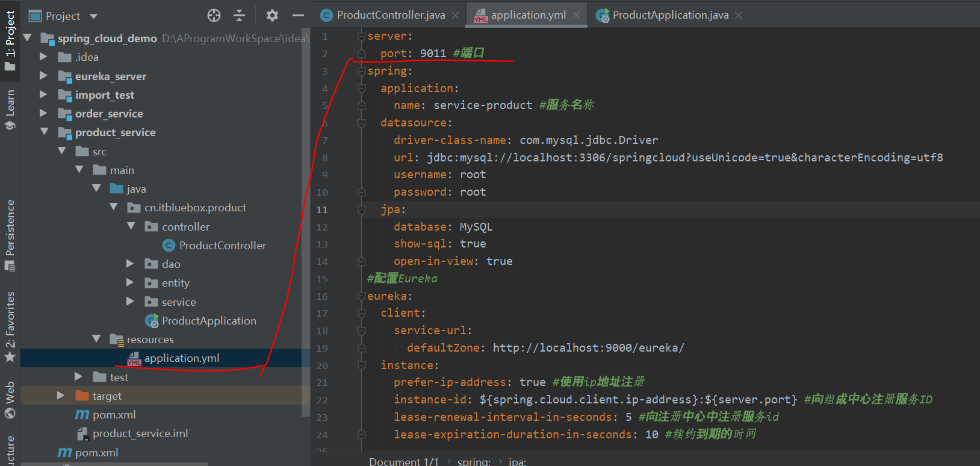The height and width of the screenshot is (466, 980).
Task: Expand the order_service module
Action: tap(43, 113)
